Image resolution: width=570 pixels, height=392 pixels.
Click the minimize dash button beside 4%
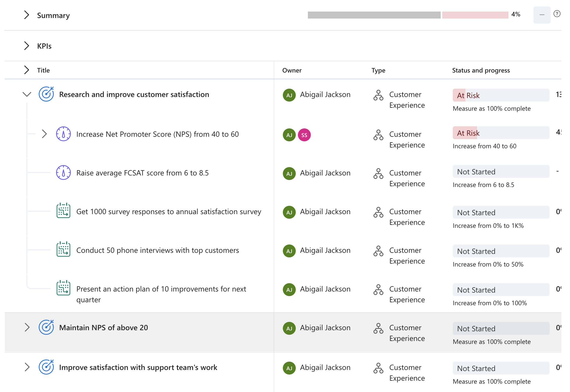[x=542, y=15]
